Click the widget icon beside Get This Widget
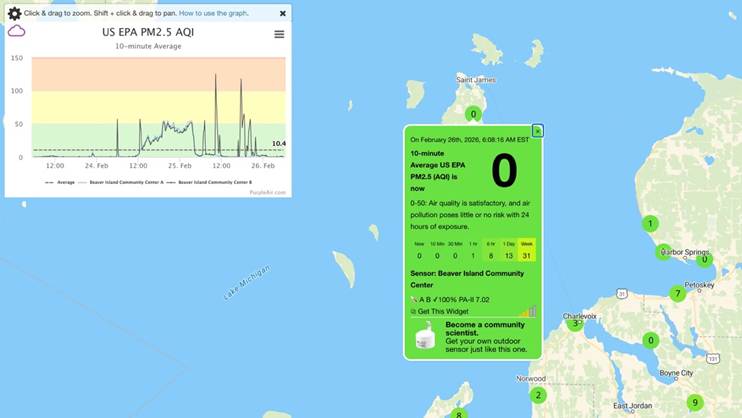The image size is (742, 418). tap(413, 311)
